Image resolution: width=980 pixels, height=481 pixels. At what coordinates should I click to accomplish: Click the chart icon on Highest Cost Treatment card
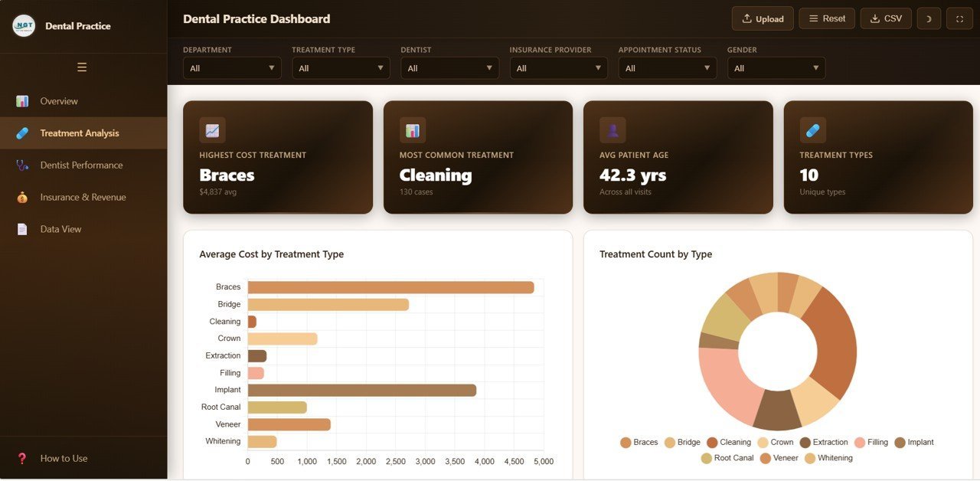pyautogui.click(x=212, y=129)
